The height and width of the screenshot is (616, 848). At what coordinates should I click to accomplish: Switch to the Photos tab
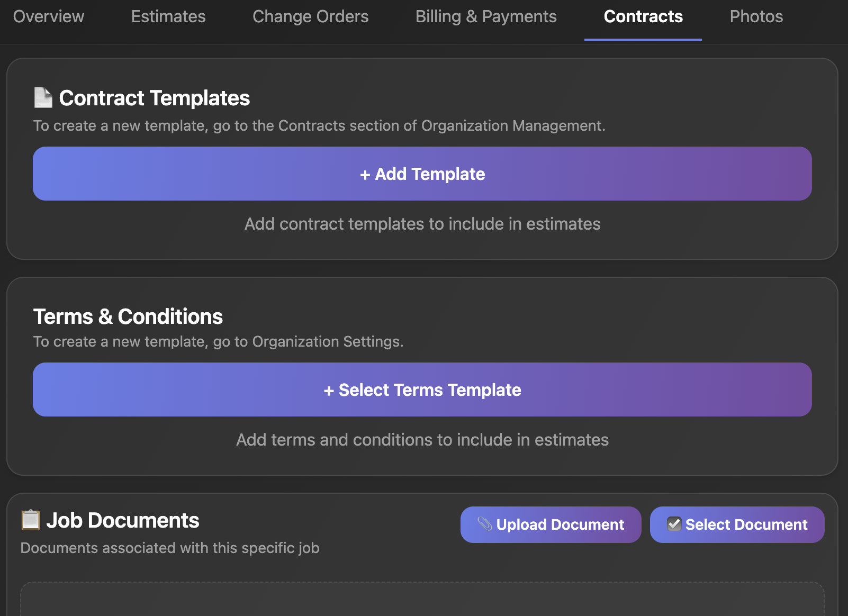pyautogui.click(x=756, y=16)
